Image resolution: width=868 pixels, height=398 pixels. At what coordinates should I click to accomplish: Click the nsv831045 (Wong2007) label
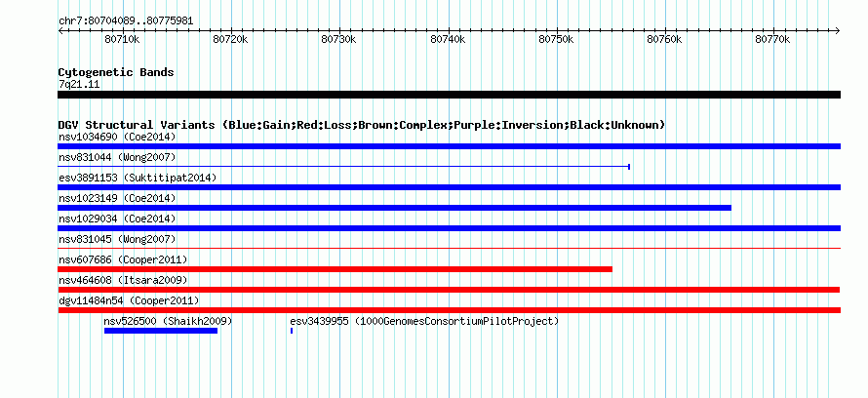tap(117, 239)
